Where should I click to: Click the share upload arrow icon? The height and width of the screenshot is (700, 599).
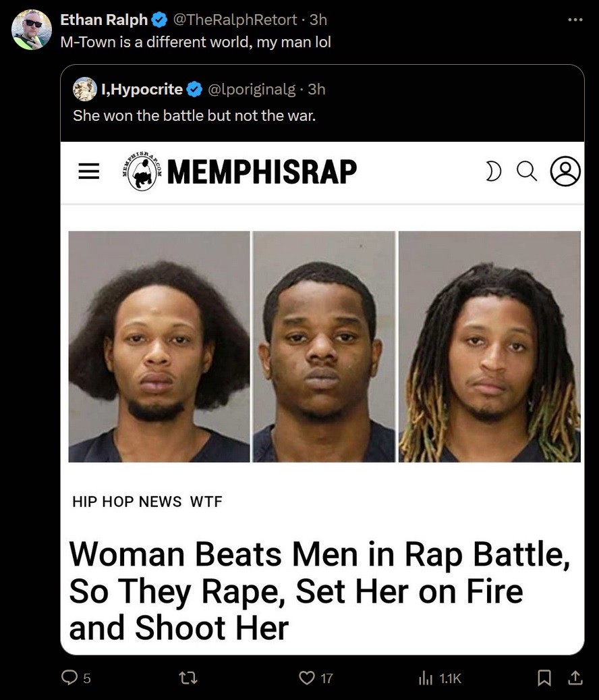pos(575,678)
